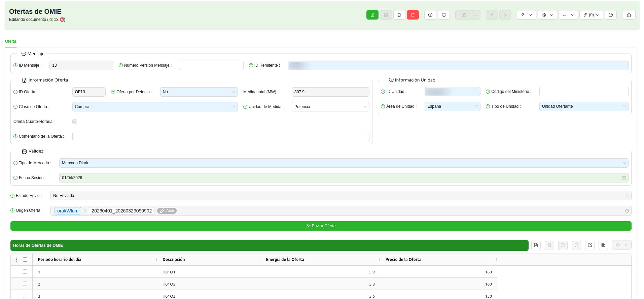Tick the checkbox for row H01Q2

(25, 284)
